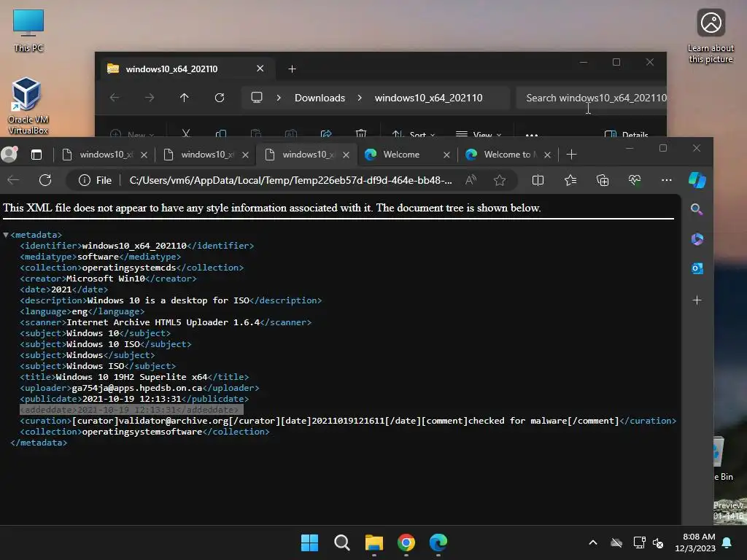Open File Explorer from the taskbar

click(374, 542)
